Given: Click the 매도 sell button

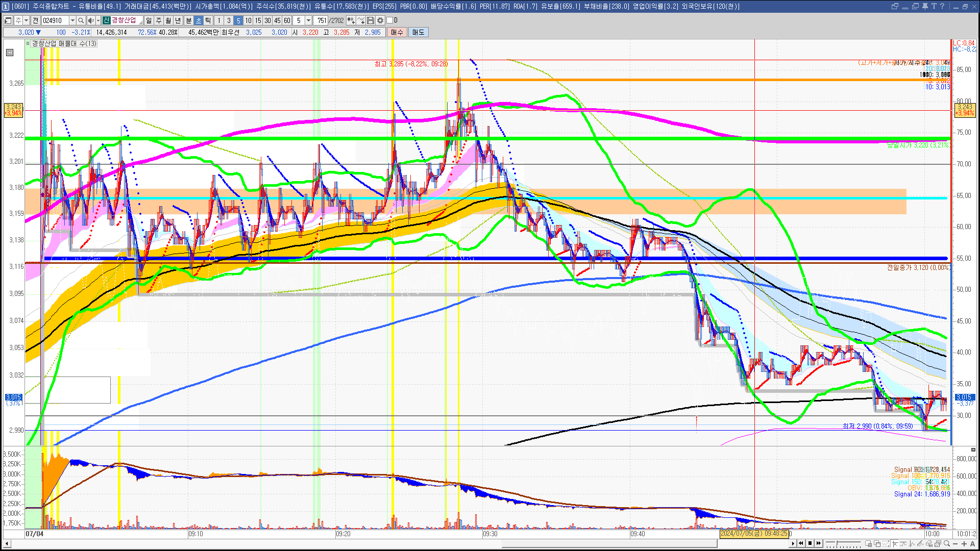Looking at the screenshot, I should (x=419, y=32).
